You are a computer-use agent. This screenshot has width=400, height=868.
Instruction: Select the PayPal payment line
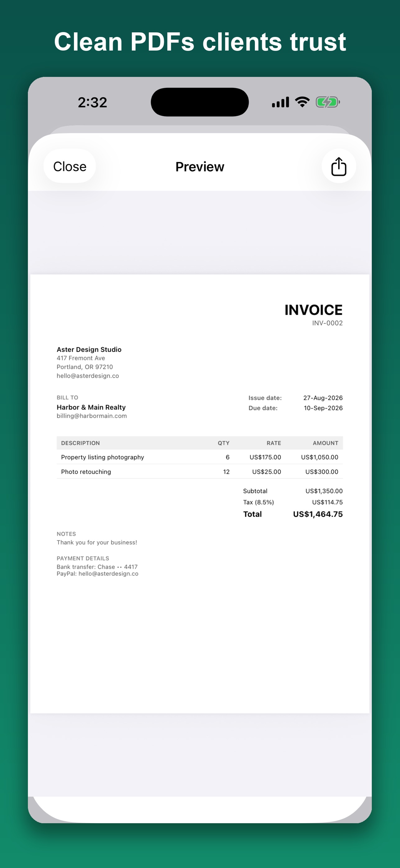coord(98,573)
